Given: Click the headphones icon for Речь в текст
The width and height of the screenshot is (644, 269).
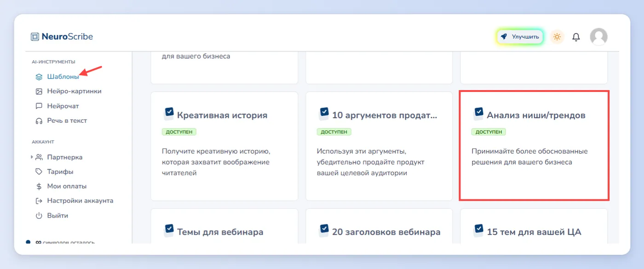Looking at the screenshot, I should [39, 121].
